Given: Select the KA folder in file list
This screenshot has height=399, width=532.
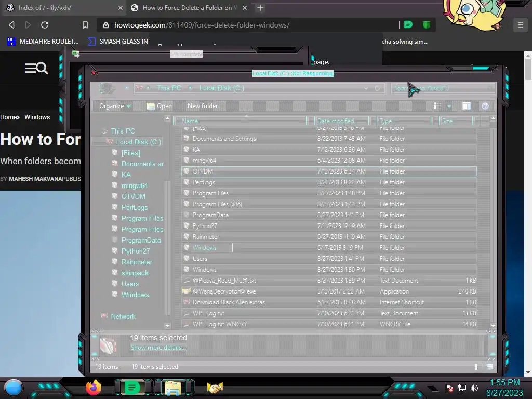Looking at the screenshot, I should [329, 149].
